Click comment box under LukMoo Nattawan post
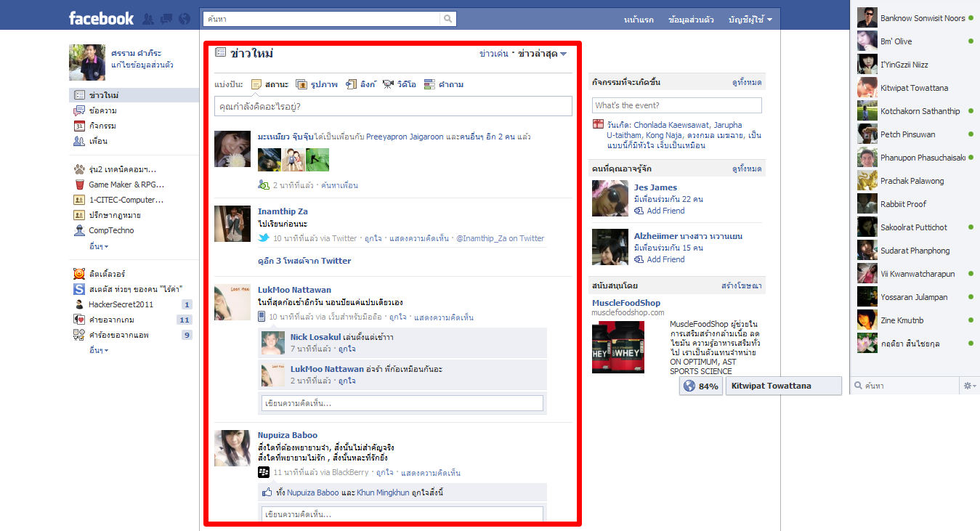980x531 pixels. 402,403
